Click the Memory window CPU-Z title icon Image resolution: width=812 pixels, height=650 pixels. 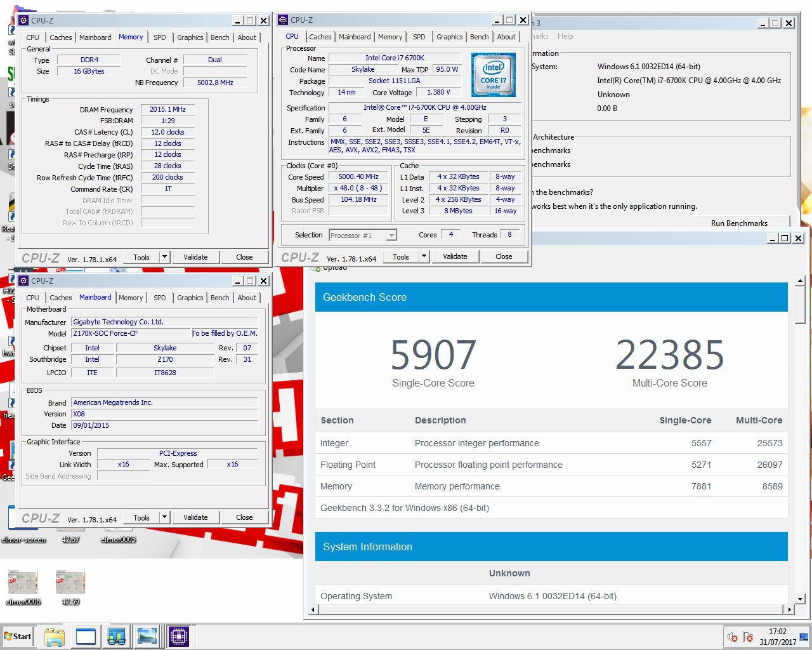click(23, 20)
